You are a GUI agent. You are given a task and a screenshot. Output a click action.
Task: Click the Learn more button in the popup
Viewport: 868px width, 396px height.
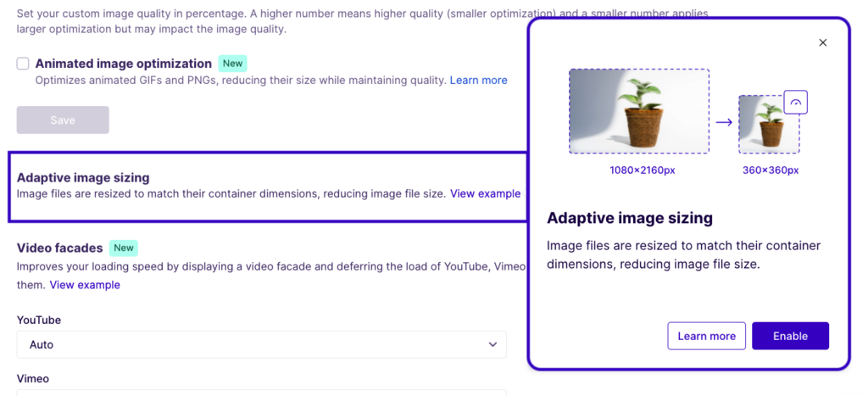click(x=706, y=336)
